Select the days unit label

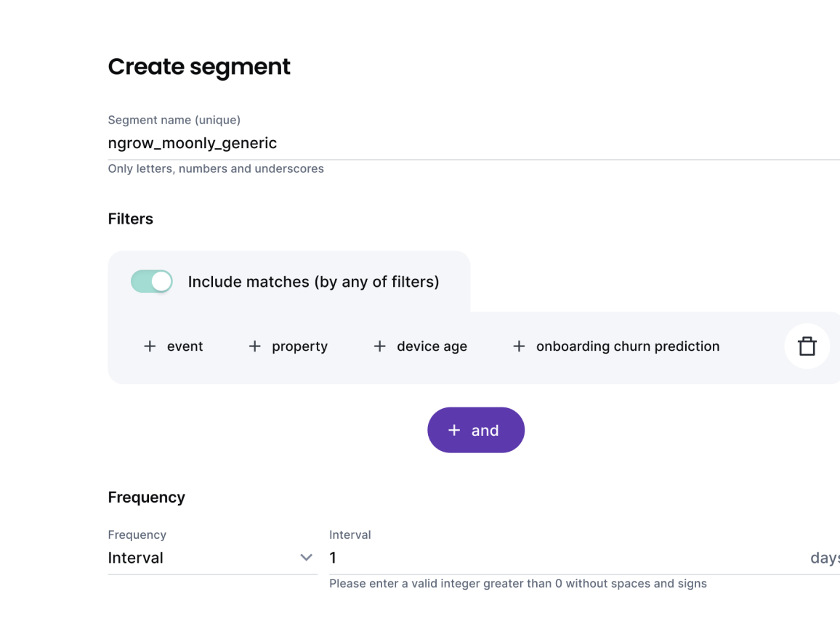(x=825, y=558)
